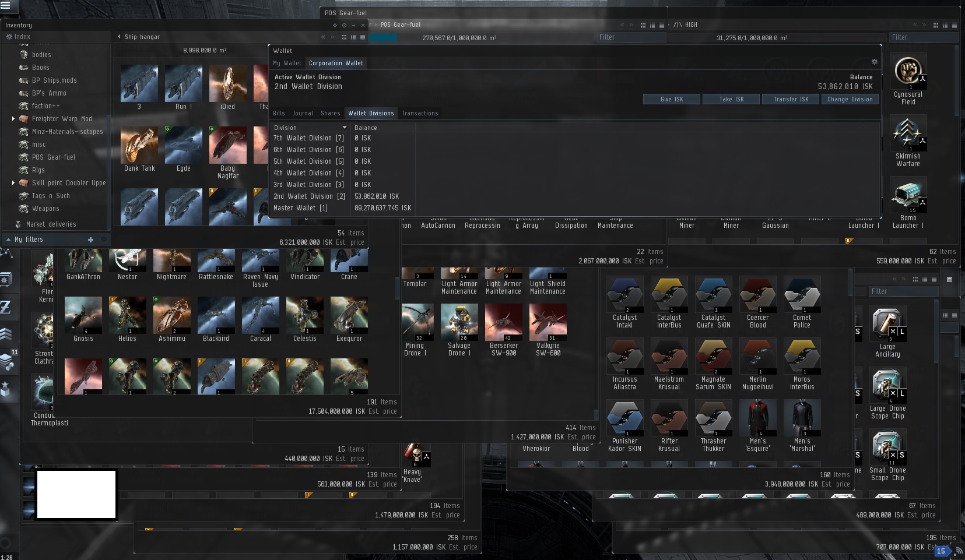Switch /|\ HIGH window to list view

coord(955,25)
